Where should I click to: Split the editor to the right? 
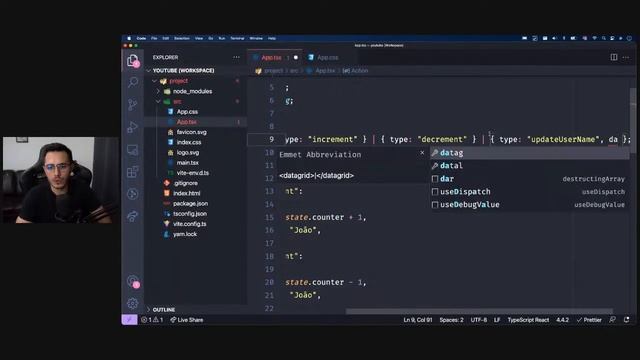(614, 57)
